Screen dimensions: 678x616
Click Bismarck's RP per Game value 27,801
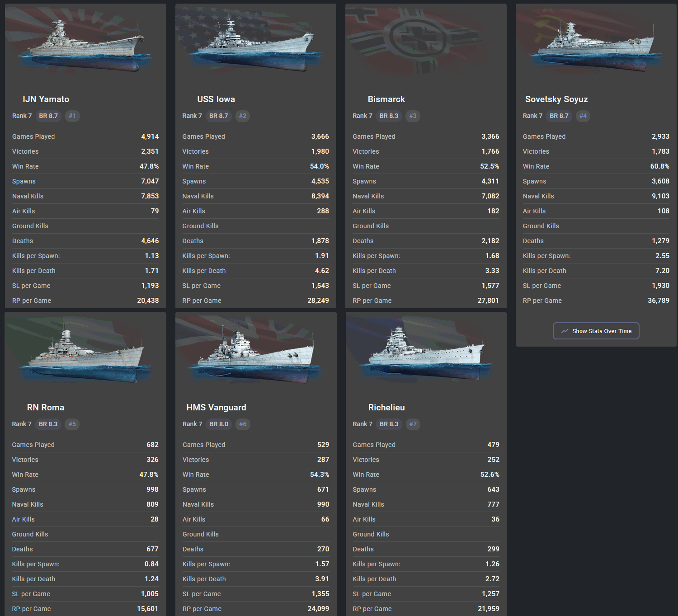488,301
